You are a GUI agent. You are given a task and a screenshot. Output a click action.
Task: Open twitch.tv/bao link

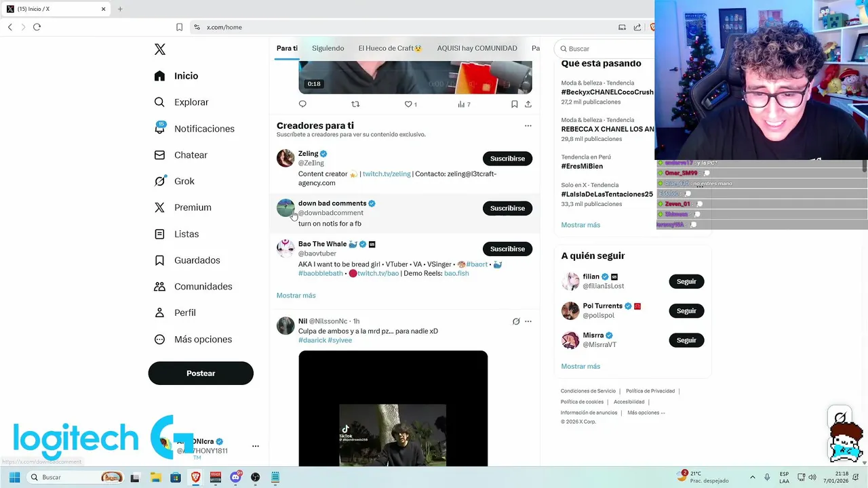click(378, 273)
